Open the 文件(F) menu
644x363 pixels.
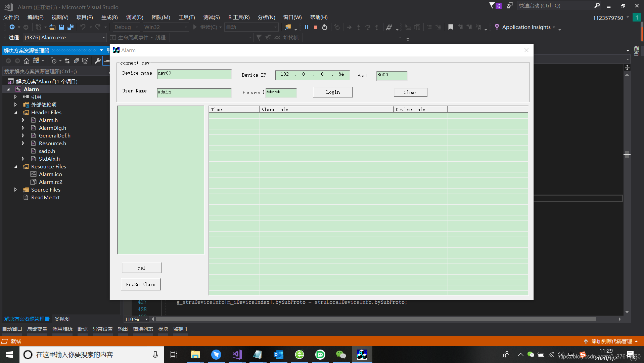11,17
